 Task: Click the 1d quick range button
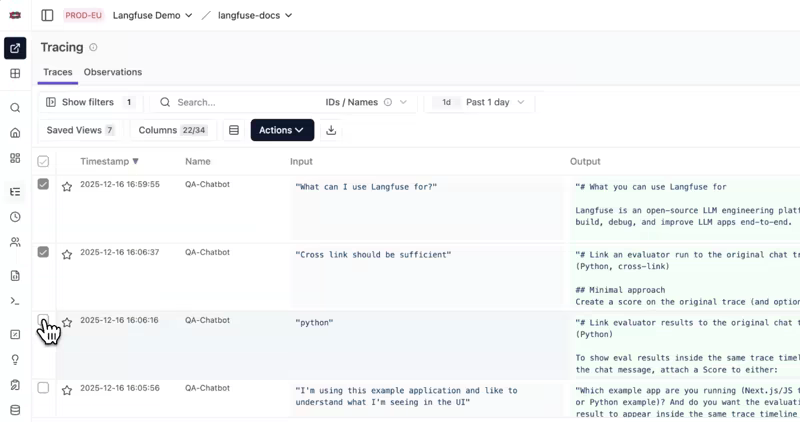tap(446, 102)
